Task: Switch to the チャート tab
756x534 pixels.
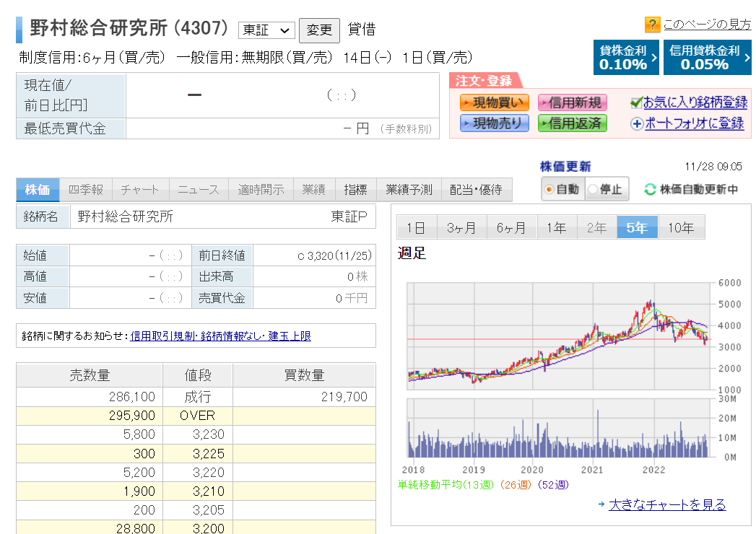Action: coord(140,190)
